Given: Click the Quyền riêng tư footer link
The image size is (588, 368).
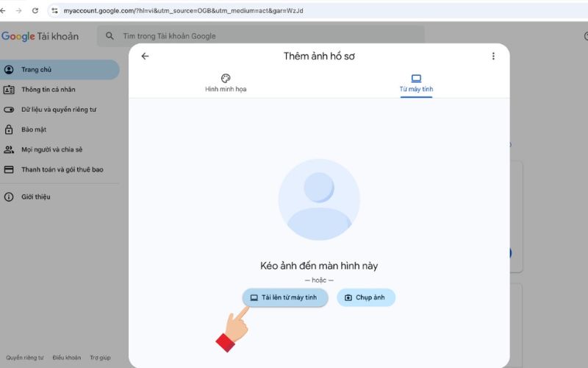Looking at the screenshot, I should [x=26, y=358].
